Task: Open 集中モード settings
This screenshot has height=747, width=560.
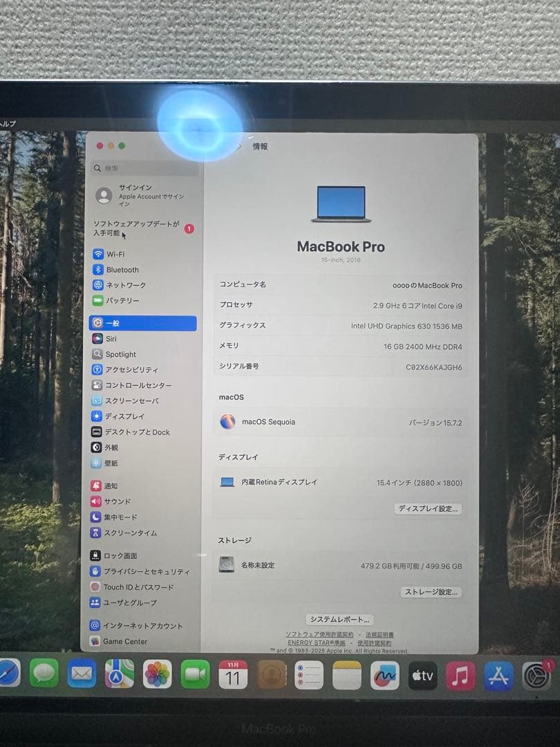Action: point(114,517)
